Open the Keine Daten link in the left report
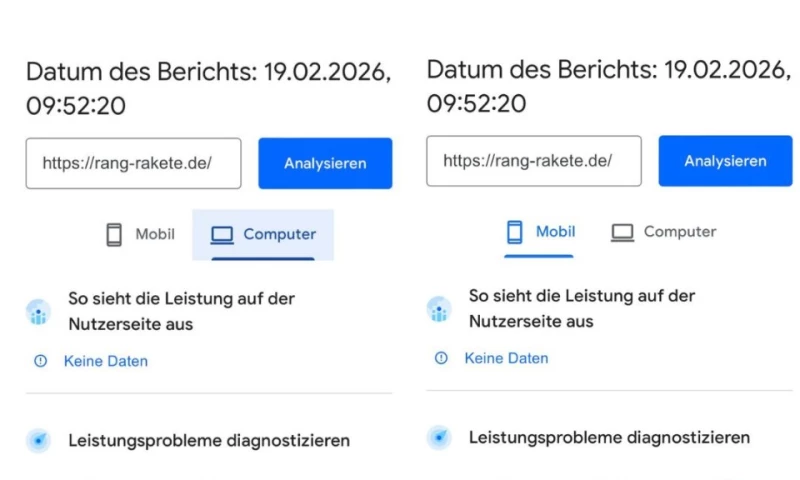Image resolution: width=800 pixels, height=480 pixels. (105, 361)
